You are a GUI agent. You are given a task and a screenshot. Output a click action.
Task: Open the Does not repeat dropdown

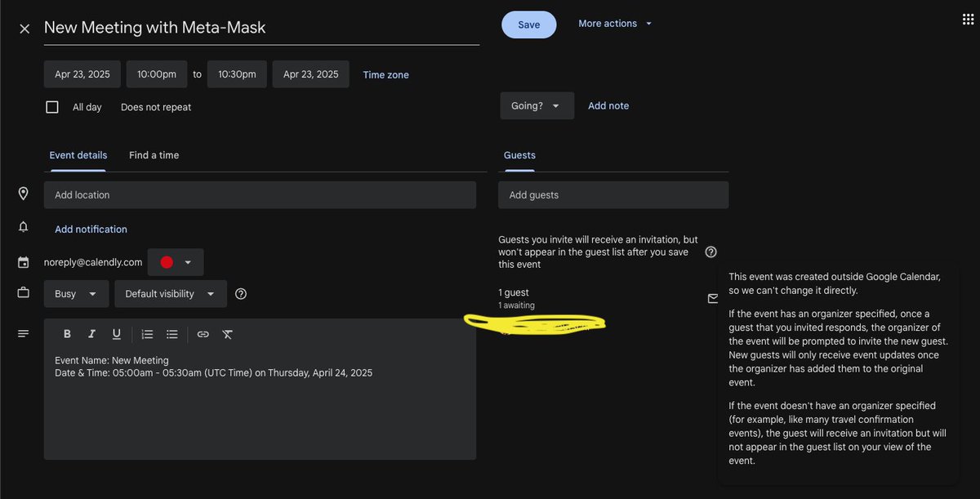pyautogui.click(x=156, y=107)
